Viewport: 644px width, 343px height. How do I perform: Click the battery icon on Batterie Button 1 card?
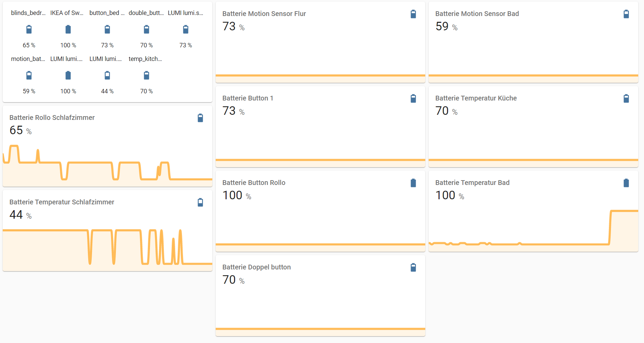(x=413, y=98)
